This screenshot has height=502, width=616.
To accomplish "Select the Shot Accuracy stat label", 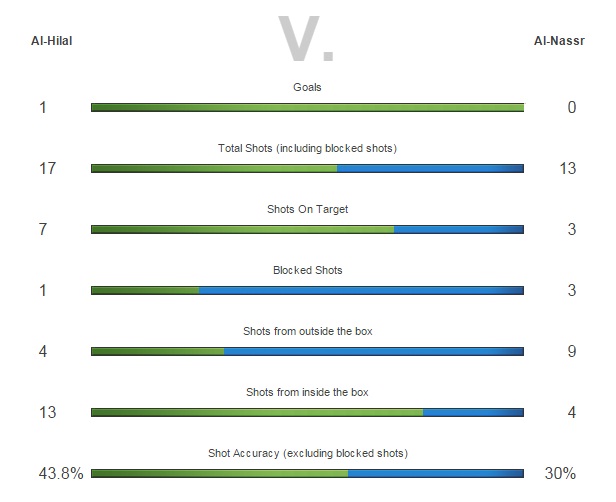I will click(307, 453).
